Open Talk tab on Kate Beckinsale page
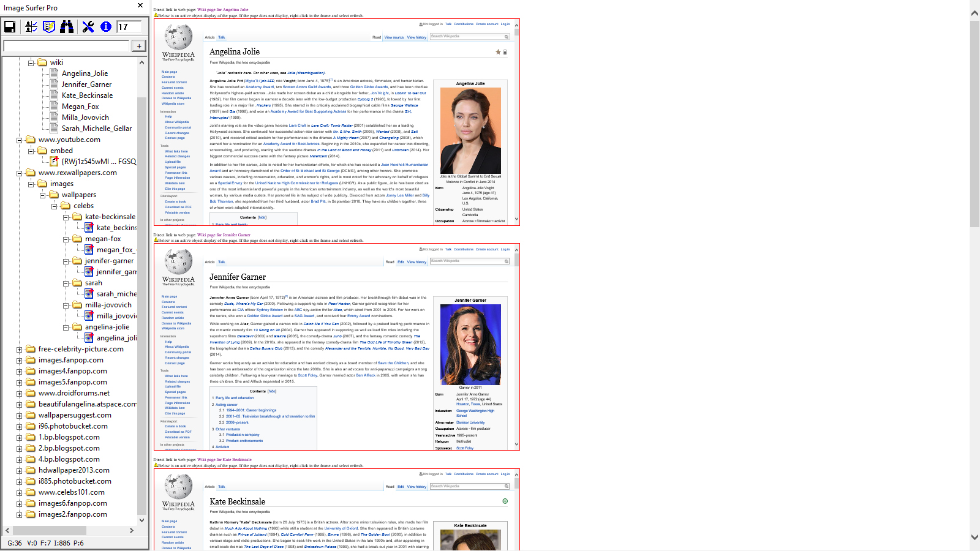The image size is (980, 551). [222, 487]
